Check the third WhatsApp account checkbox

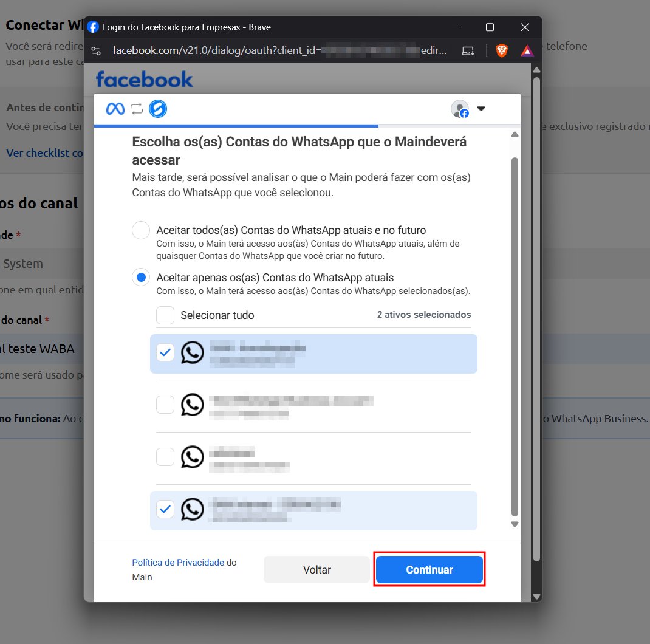coord(165,457)
